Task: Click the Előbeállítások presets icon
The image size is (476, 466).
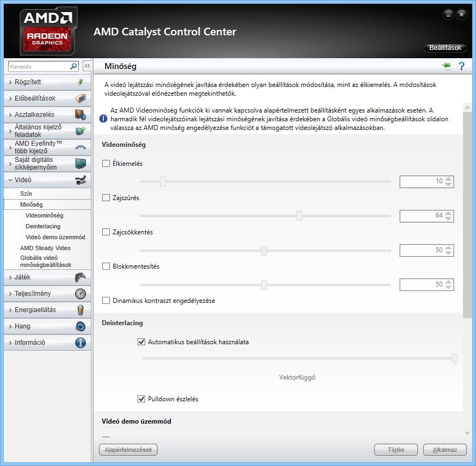Action: pos(81,98)
